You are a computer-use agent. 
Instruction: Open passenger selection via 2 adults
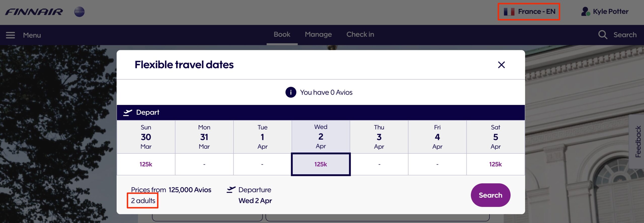point(142,200)
